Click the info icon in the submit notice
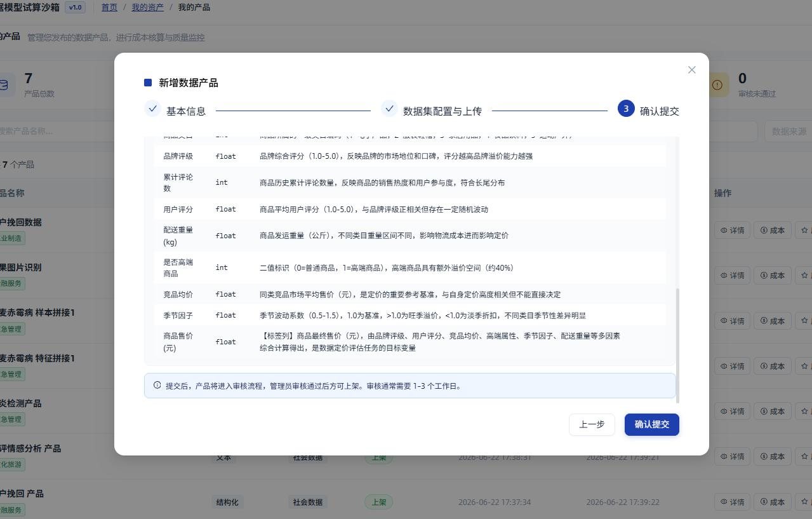Viewport: 812px width, 519px height. (157, 386)
